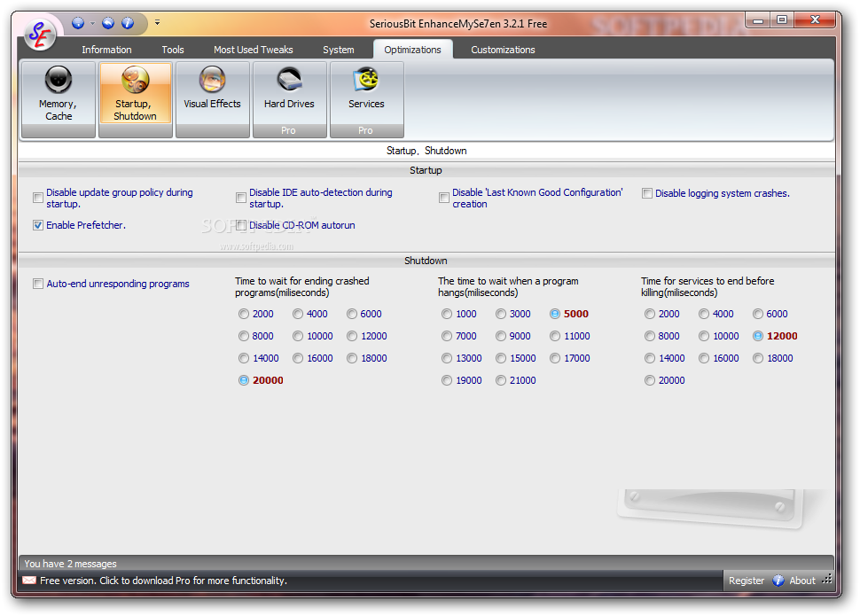
Task: Go to the Customizations tab
Action: point(503,50)
